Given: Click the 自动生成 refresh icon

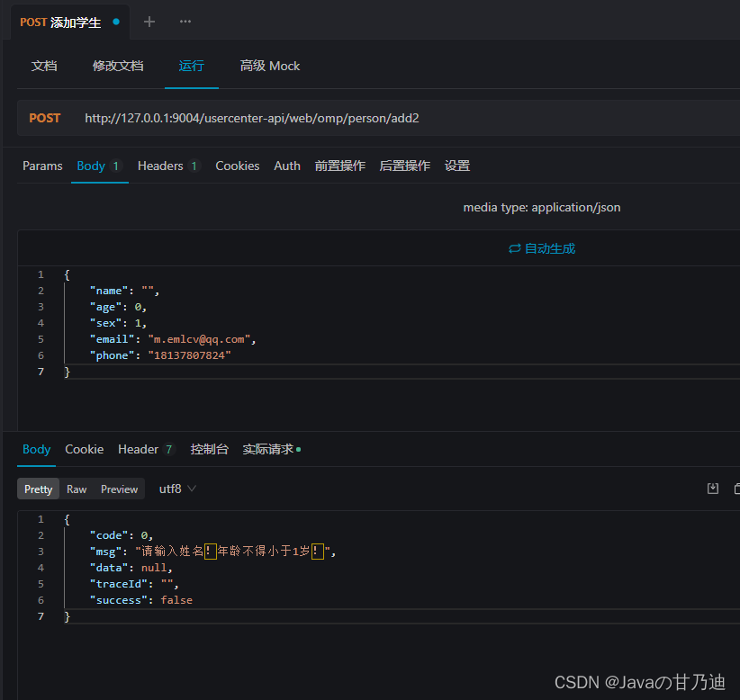Looking at the screenshot, I should tap(514, 248).
